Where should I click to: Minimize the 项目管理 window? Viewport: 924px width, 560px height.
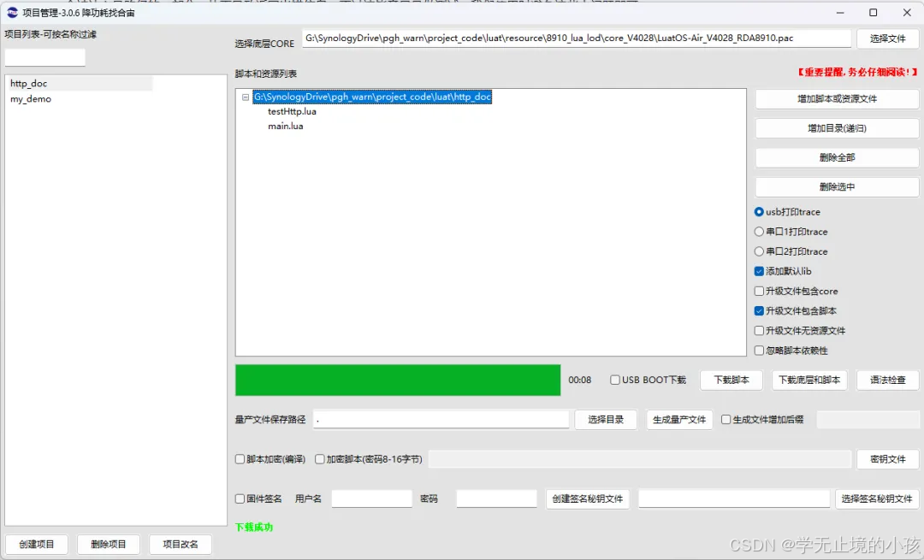click(x=840, y=12)
